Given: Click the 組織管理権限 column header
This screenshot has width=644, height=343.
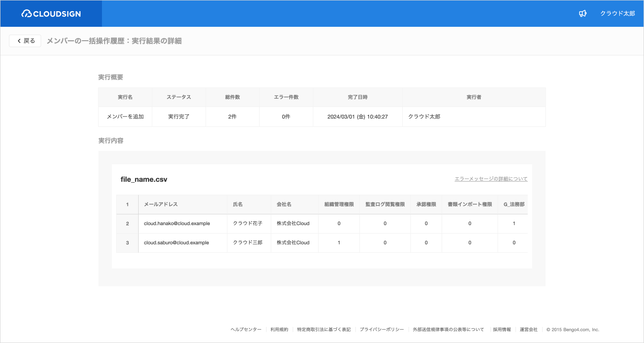Looking at the screenshot, I should (339, 204).
